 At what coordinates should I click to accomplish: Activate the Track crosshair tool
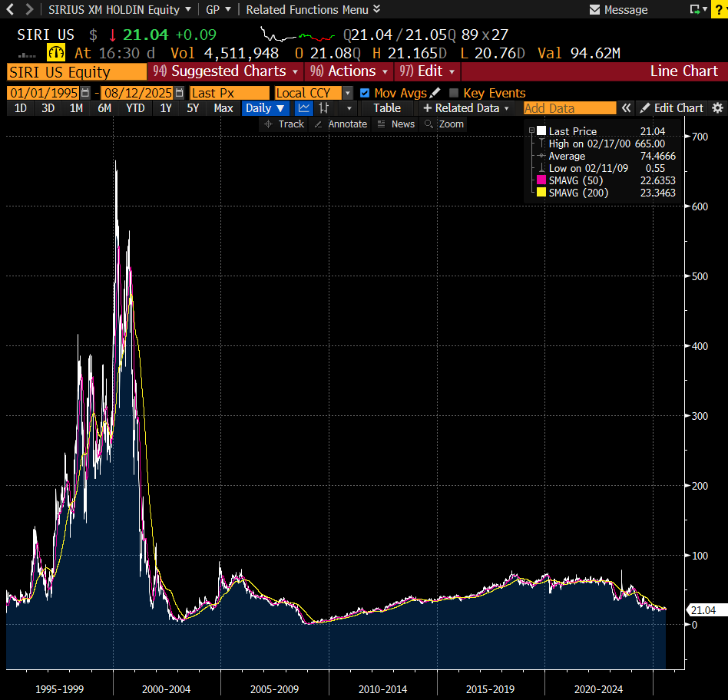click(283, 124)
